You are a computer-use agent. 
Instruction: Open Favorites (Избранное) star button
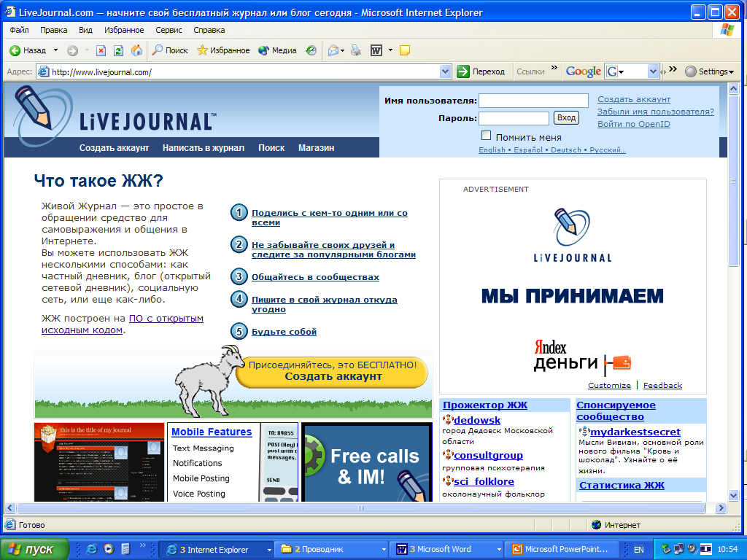[223, 50]
